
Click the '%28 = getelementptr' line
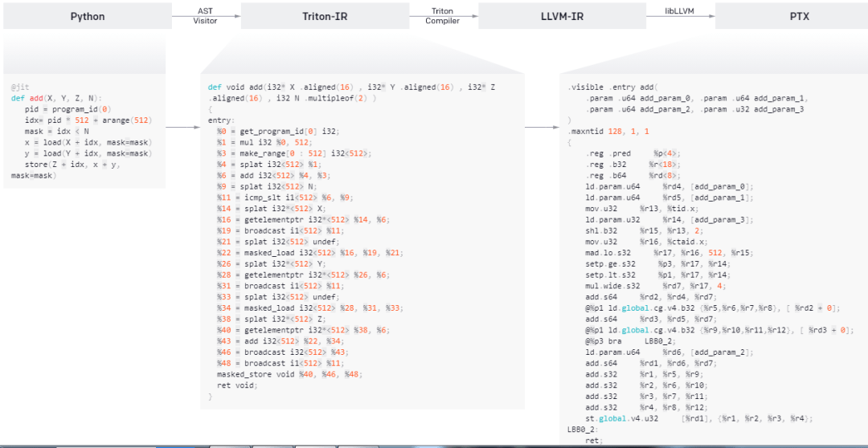pyautogui.click(x=303, y=275)
